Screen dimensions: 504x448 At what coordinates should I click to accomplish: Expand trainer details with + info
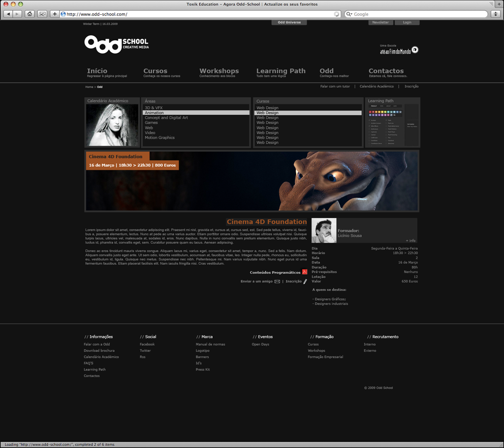pyautogui.click(x=410, y=241)
